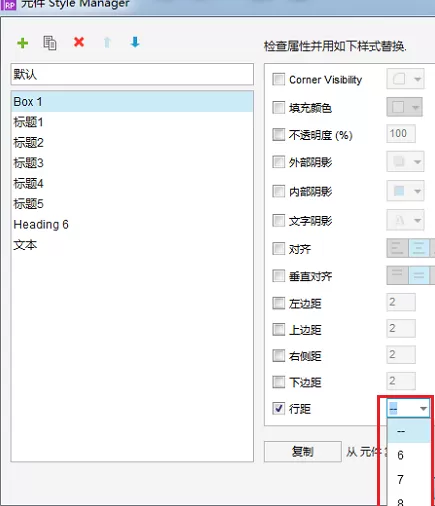This screenshot has height=506, width=435.
Task: Move style up with faded arrow
Action: click(107, 43)
